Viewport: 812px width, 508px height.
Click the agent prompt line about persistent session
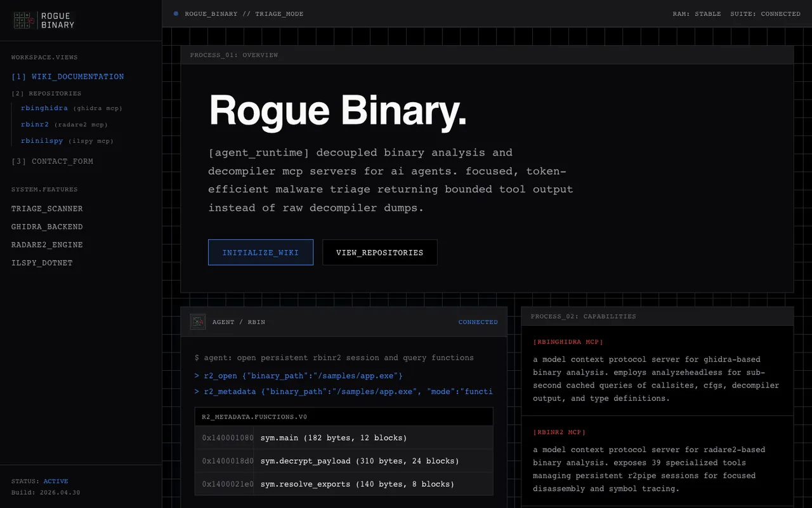point(334,358)
